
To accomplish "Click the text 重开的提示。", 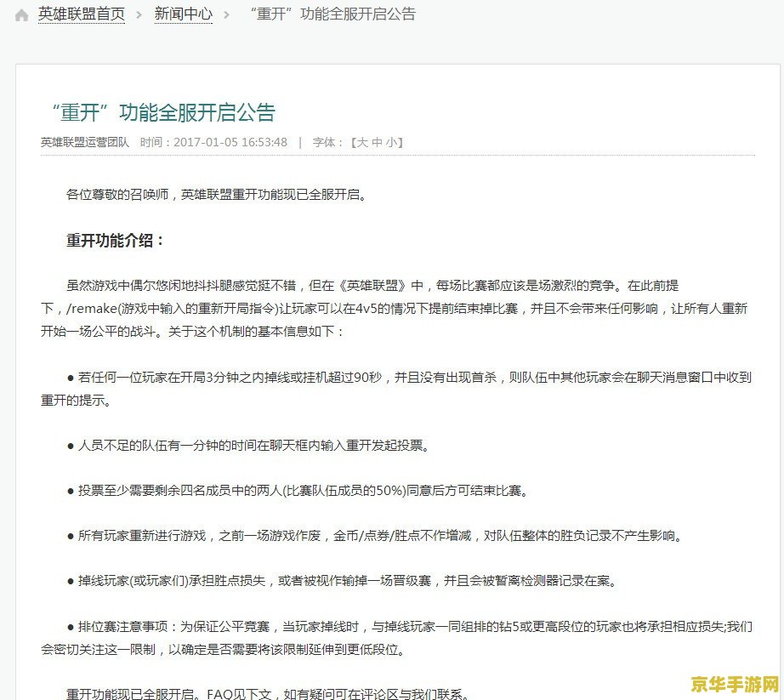I will [x=76, y=400].
